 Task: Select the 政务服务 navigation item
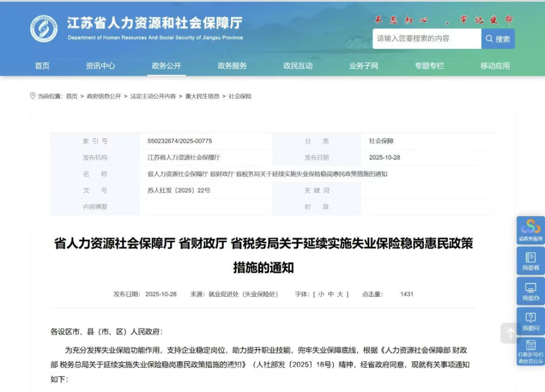coord(232,66)
